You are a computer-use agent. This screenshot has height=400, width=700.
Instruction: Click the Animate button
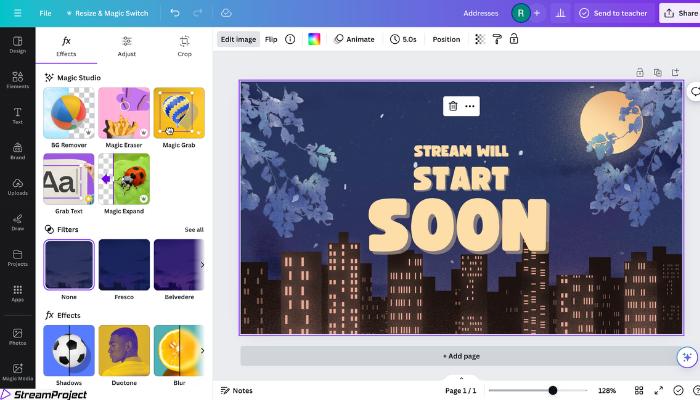pyautogui.click(x=354, y=39)
